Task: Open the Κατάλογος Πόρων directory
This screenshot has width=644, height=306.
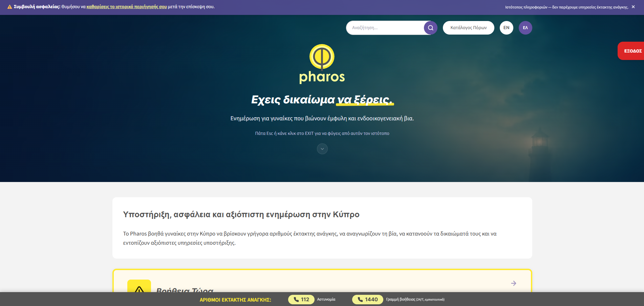Action: click(468, 28)
